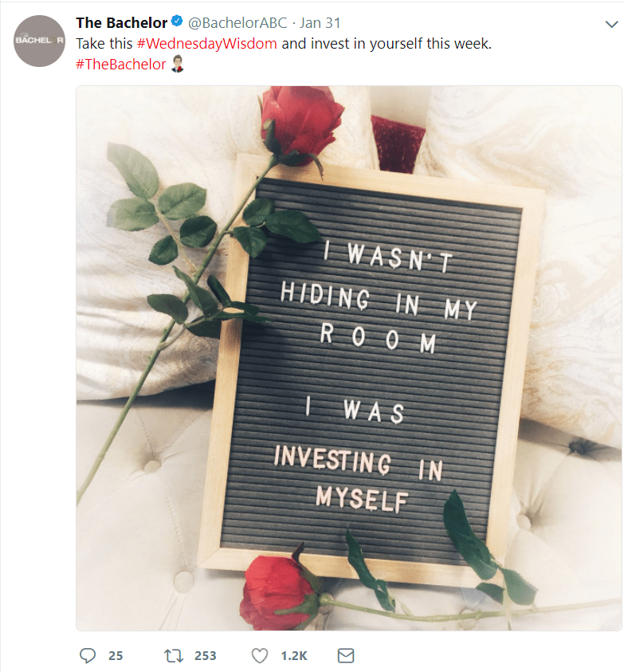The image size is (624, 672).
Task: Open the #TheBachelor hashtag link
Action: [121, 65]
